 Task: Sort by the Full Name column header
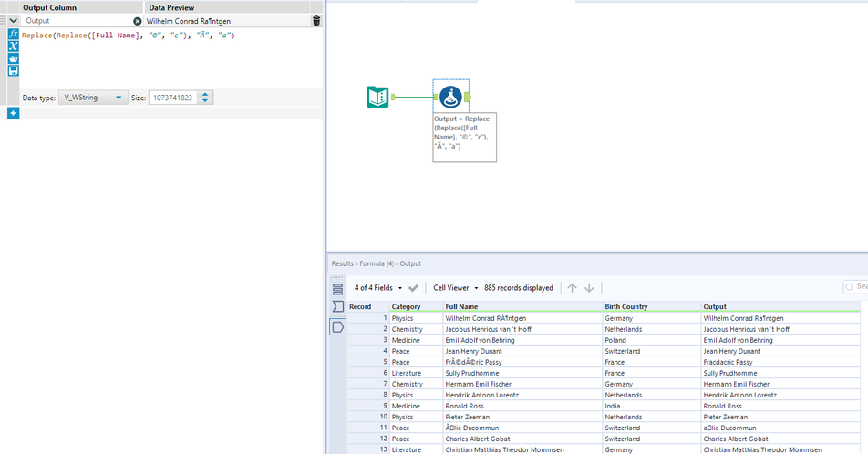pos(522,306)
